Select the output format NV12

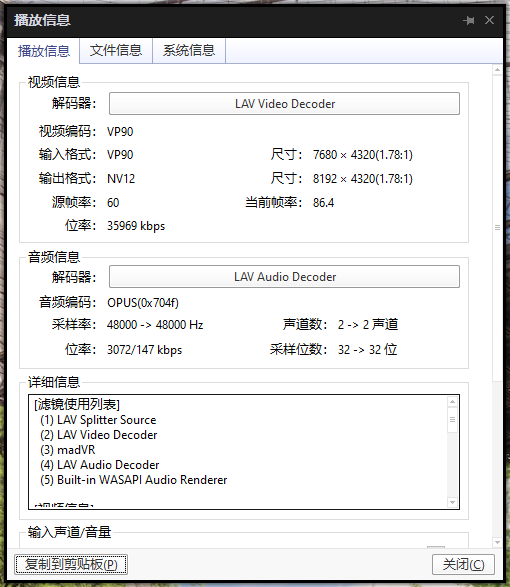[x=121, y=179]
